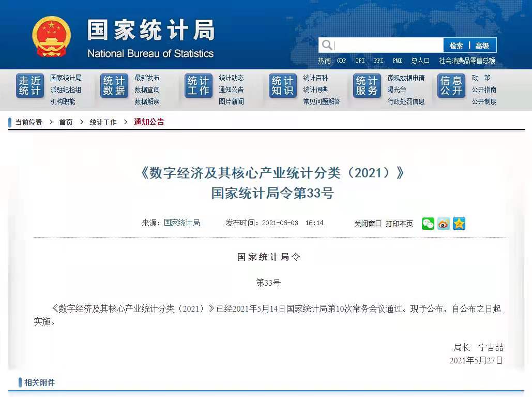
Task: Add page to favorites via star icon
Action: click(459, 223)
